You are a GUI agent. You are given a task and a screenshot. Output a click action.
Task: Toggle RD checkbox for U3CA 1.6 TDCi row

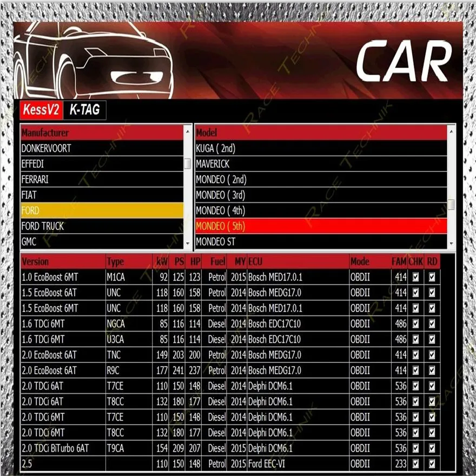click(432, 339)
